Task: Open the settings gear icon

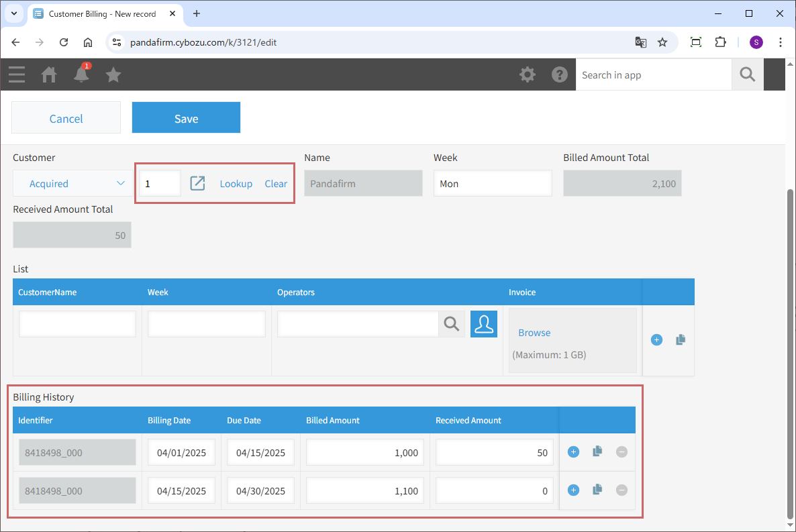Action: coord(528,74)
